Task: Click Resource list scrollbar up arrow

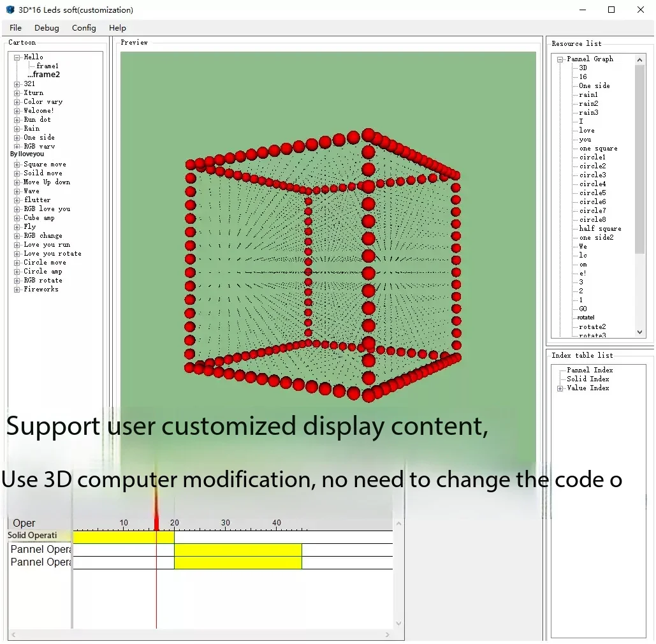Action: [x=639, y=60]
